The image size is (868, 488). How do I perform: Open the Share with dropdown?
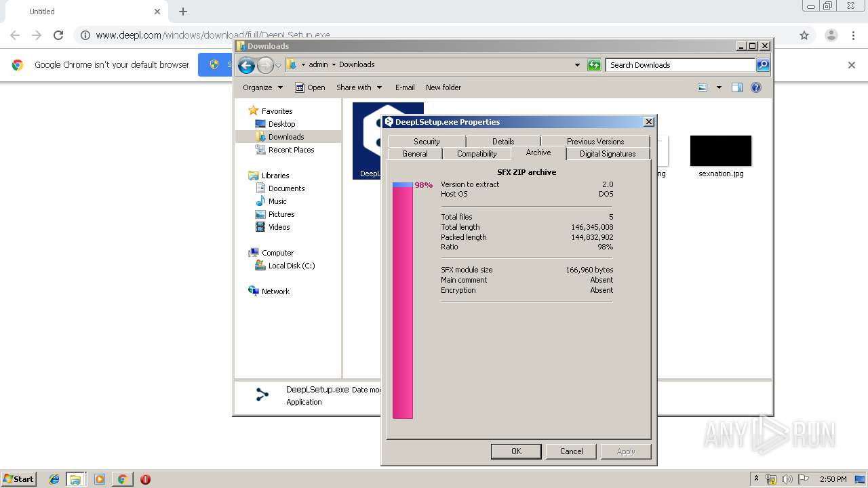point(359,87)
